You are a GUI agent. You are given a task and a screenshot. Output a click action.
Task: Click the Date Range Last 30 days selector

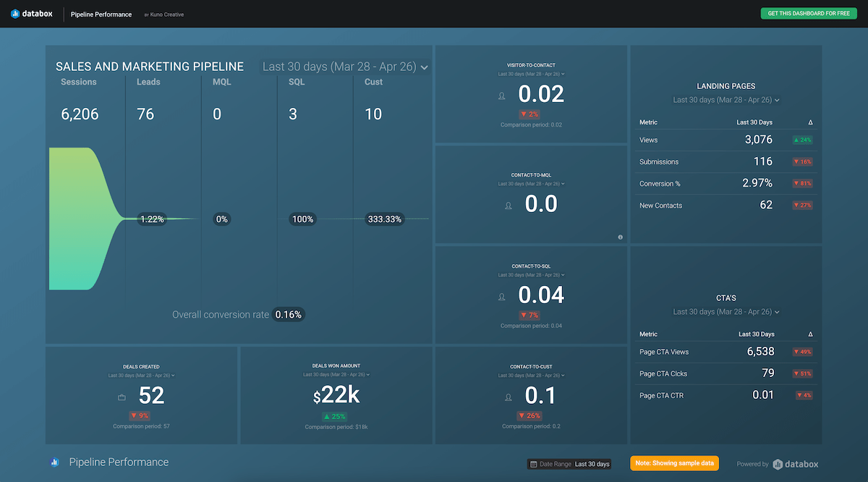(x=569, y=464)
